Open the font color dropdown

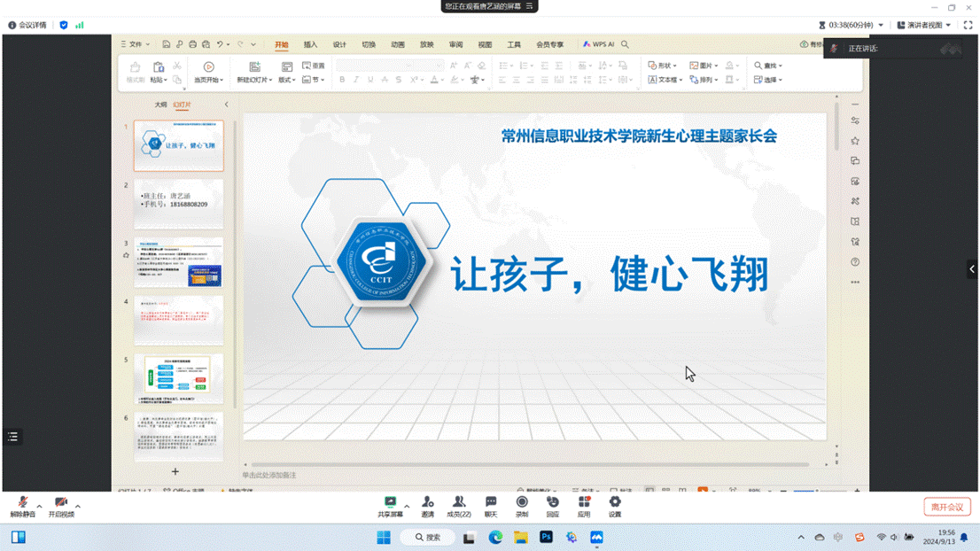442,80
